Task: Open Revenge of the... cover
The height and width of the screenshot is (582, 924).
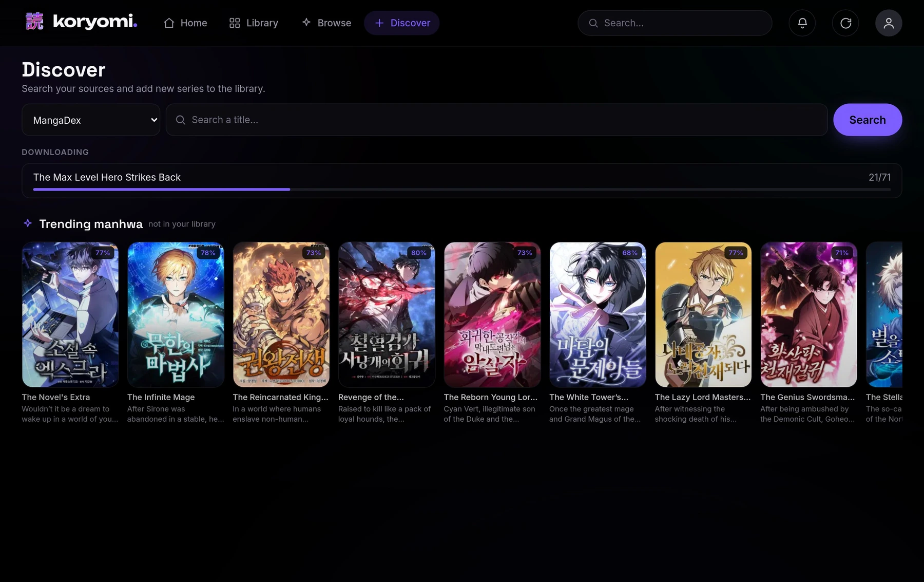Action: pyautogui.click(x=387, y=314)
